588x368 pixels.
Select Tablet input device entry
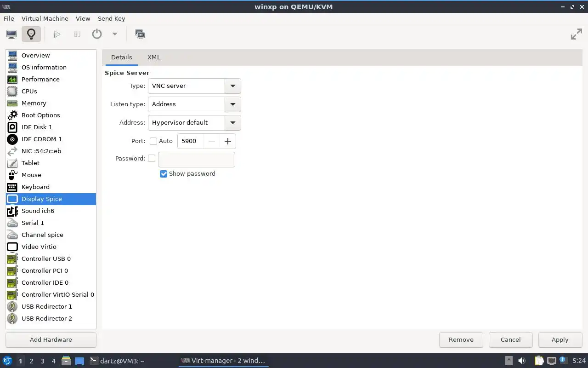point(51,163)
